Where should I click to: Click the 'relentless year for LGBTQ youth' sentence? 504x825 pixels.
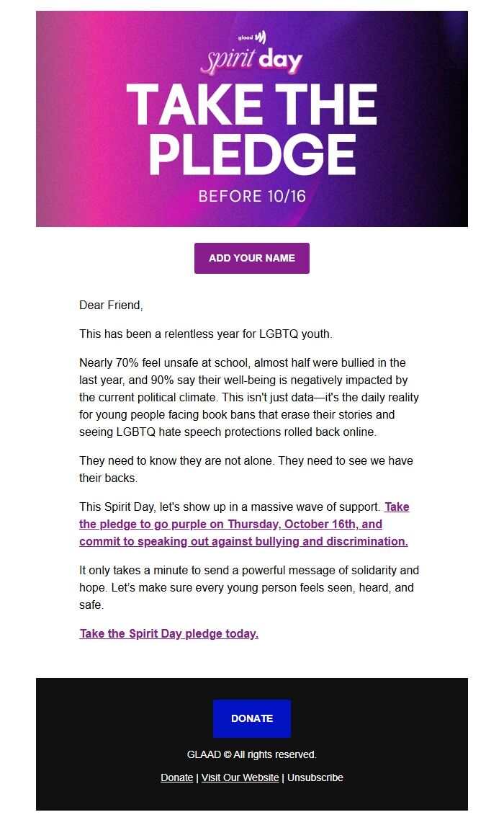[206, 334]
